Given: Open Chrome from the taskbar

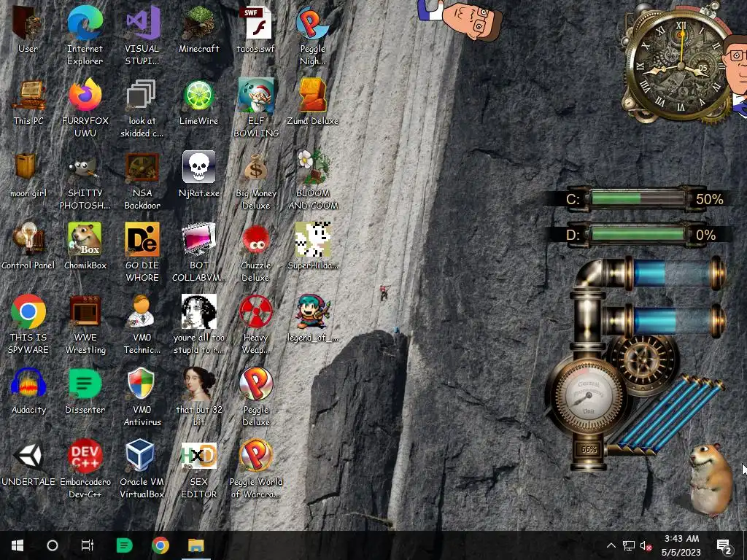Looking at the screenshot, I should pos(160,545).
